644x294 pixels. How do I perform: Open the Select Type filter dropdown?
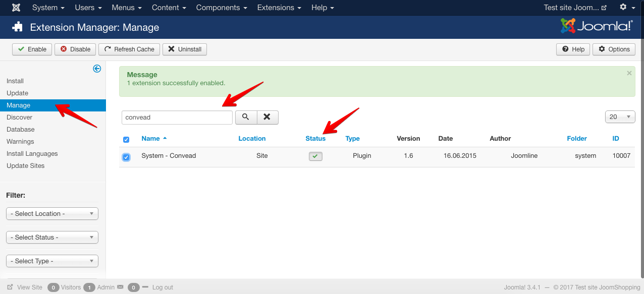point(52,261)
